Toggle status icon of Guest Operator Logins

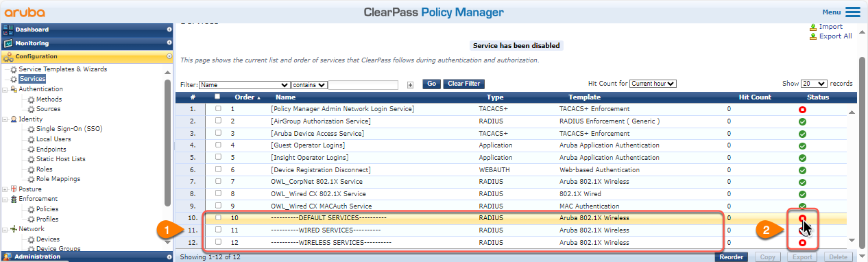coord(802,146)
